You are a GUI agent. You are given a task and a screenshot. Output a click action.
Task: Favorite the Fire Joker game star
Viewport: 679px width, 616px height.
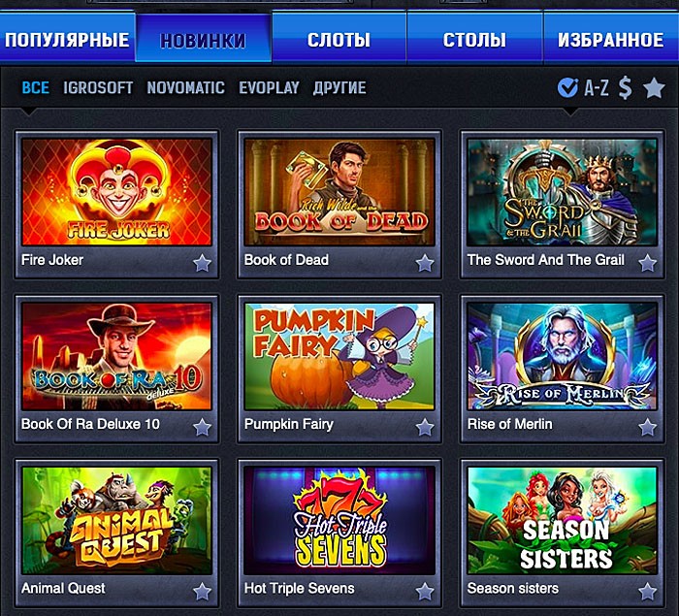pyautogui.click(x=202, y=263)
